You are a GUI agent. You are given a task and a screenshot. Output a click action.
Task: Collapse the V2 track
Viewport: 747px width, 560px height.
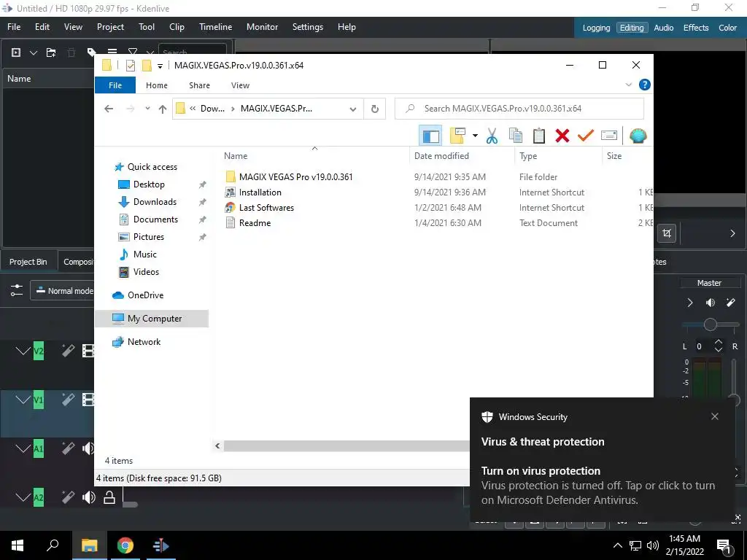pos(23,351)
